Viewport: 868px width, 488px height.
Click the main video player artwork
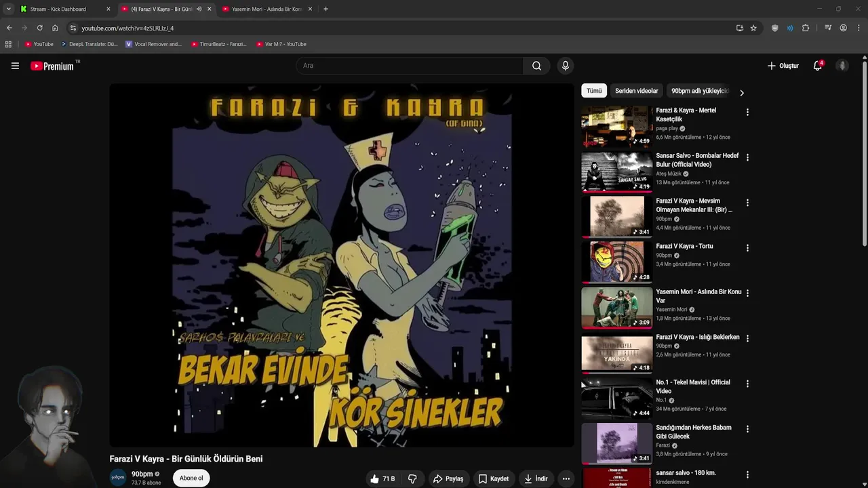click(342, 265)
